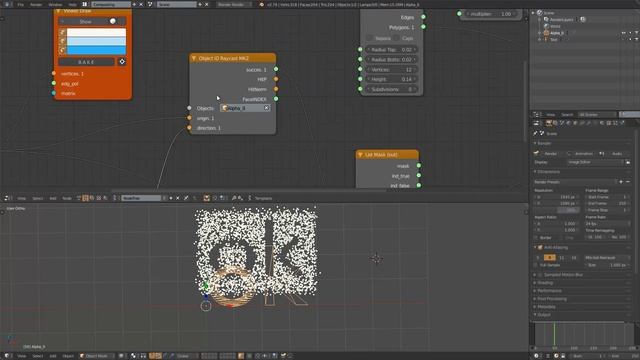
Task: Click the multiplier 1.00 field
Action: coord(491,14)
